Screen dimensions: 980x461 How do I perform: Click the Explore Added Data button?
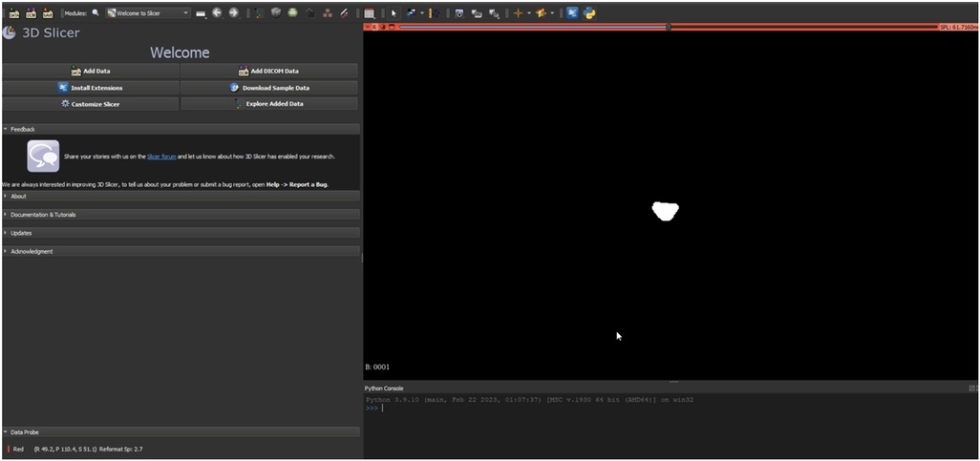pos(269,104)
